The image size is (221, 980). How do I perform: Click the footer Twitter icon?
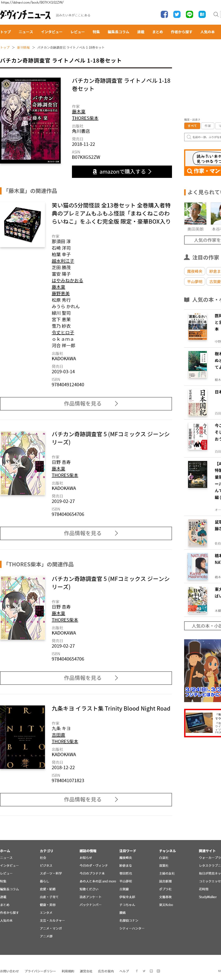pyautogui.click(x=144, y=971)
